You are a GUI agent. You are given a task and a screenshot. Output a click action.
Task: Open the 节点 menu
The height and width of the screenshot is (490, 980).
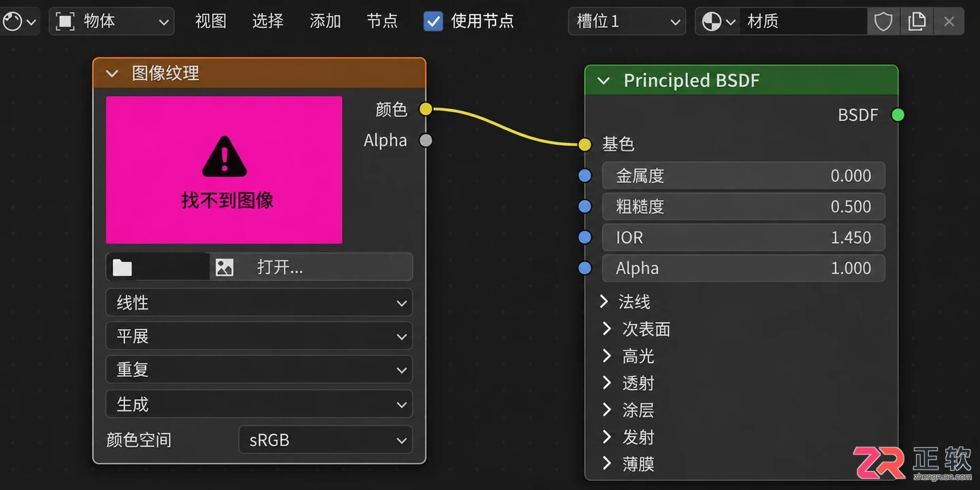382,22
